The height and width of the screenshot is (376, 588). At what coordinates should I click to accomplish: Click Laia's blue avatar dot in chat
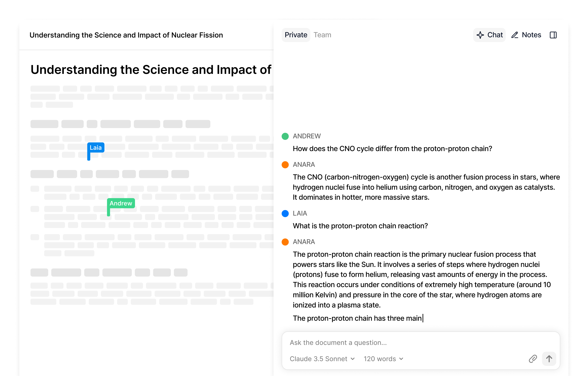pos(285,213)
